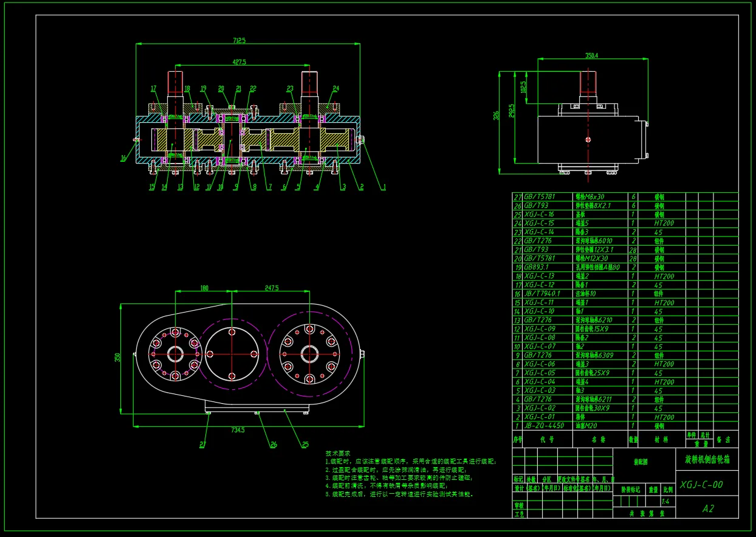This screenshot has width=756, height=537.
Task: Select the 油塞M20 part name
Action: (586, 426)
